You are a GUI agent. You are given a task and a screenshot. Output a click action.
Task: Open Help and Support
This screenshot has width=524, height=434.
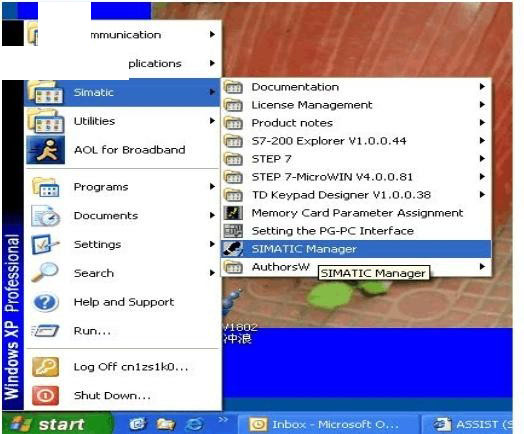[x=122, y=302]
